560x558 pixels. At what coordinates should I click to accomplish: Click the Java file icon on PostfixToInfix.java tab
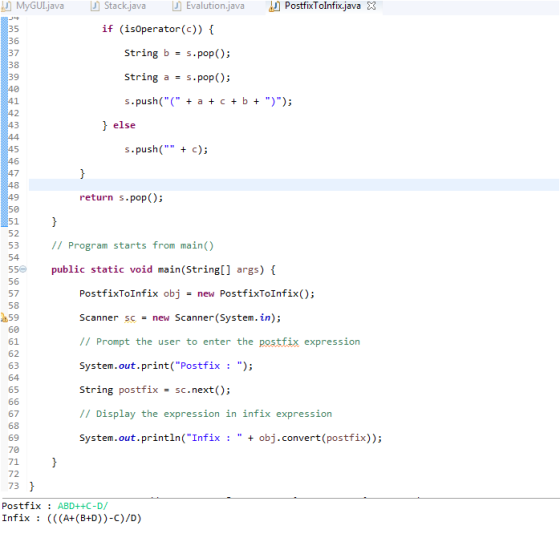pos(274,6)
